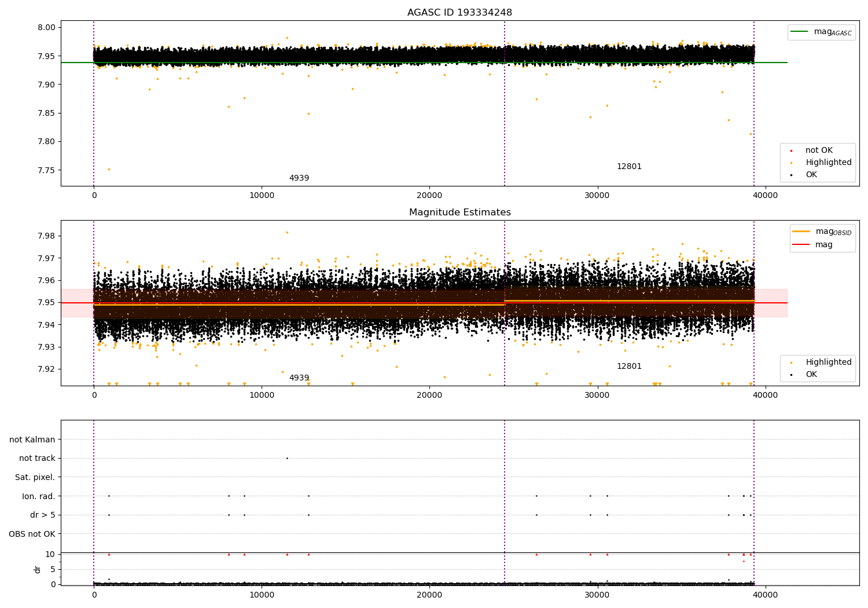This screenshot has width=868, height=608.
Task: Click the 7.85 y-axis tick in top plot
Action: click(47, 113)
